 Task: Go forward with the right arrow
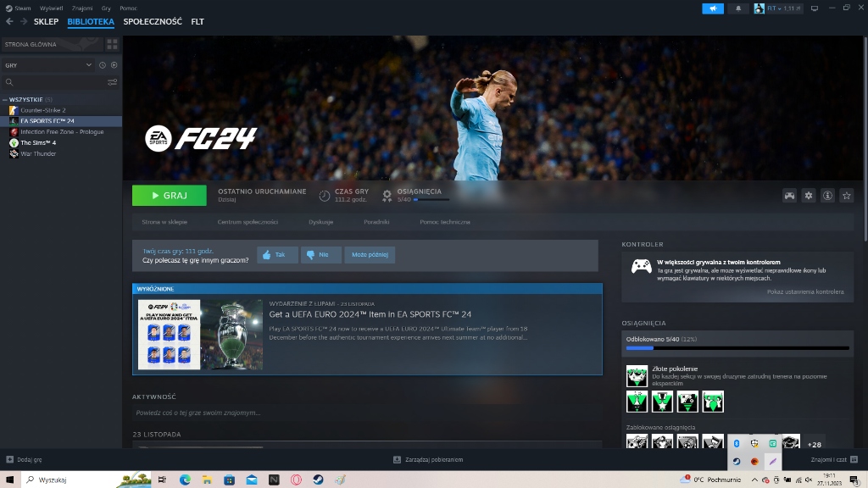tap(23, 21)
